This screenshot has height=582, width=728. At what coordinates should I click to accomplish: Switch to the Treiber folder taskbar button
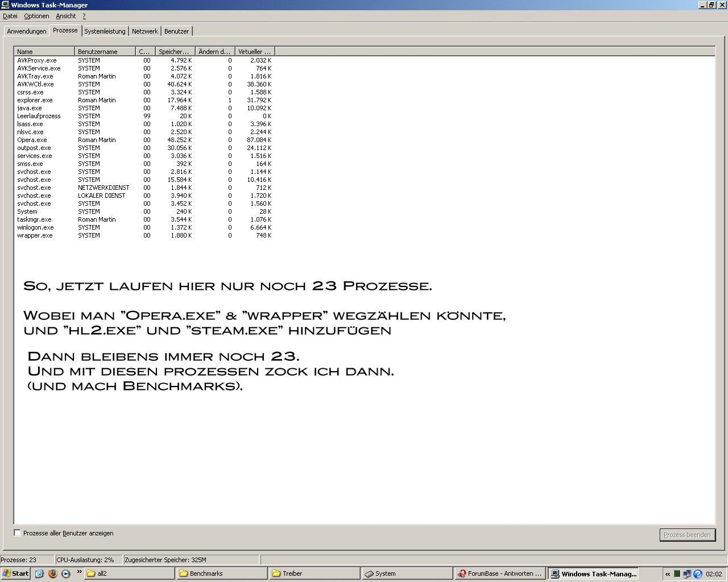pos(315,573)
